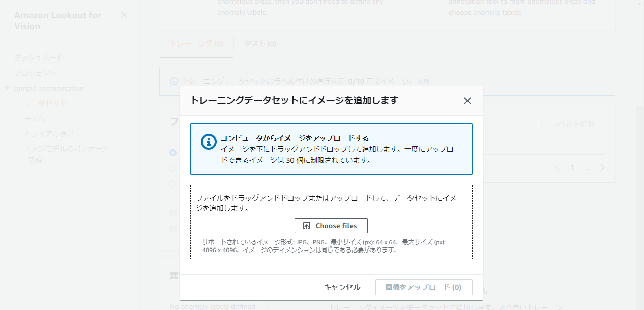The image size is (644, 310).
Task: Click the upload icon on Choose files
Action: tap(307, 226)
